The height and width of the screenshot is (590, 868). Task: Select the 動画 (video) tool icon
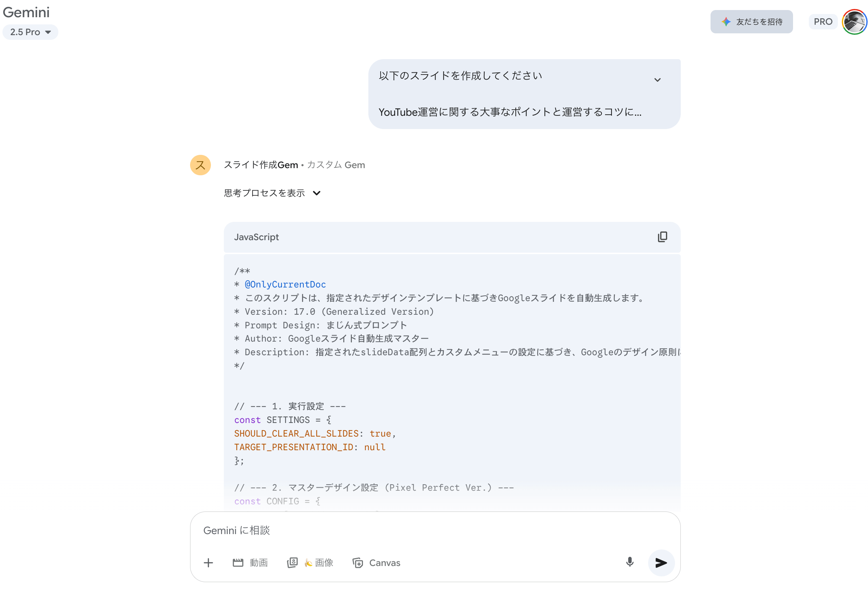tap(239, 563)
